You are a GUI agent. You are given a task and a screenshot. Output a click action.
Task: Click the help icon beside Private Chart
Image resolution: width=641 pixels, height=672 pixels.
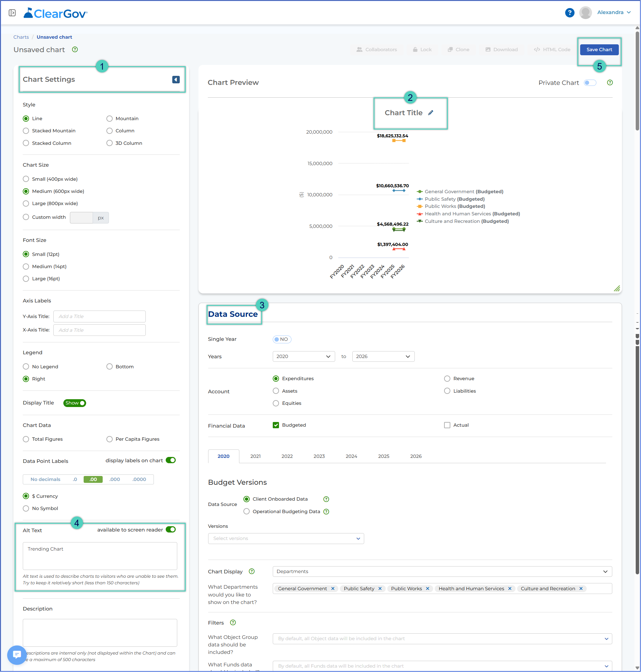coord(610,83)
